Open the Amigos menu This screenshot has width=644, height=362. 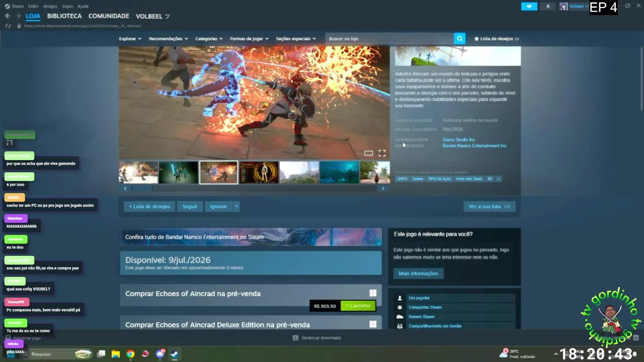tap(50, 7)
